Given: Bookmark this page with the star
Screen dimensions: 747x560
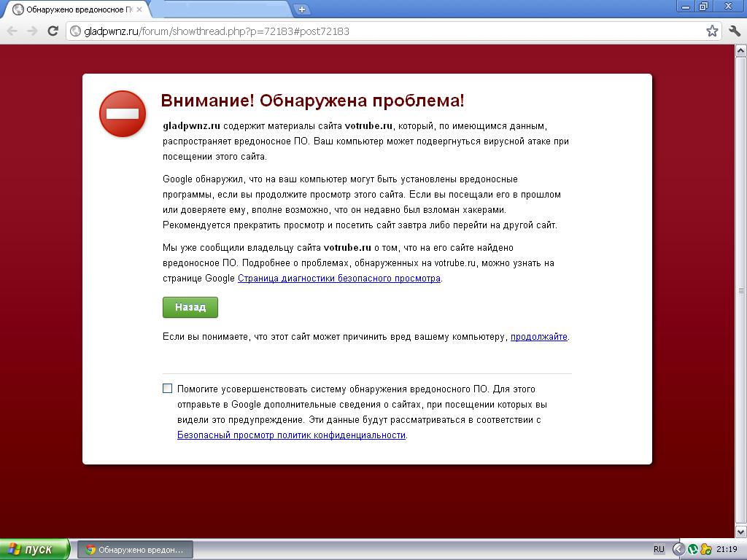Looking at the screenshot, I should (x=712, y=31).
